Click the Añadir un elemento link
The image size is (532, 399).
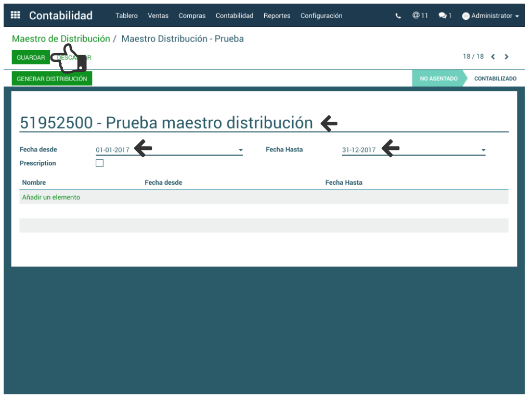tap(51, 197)
